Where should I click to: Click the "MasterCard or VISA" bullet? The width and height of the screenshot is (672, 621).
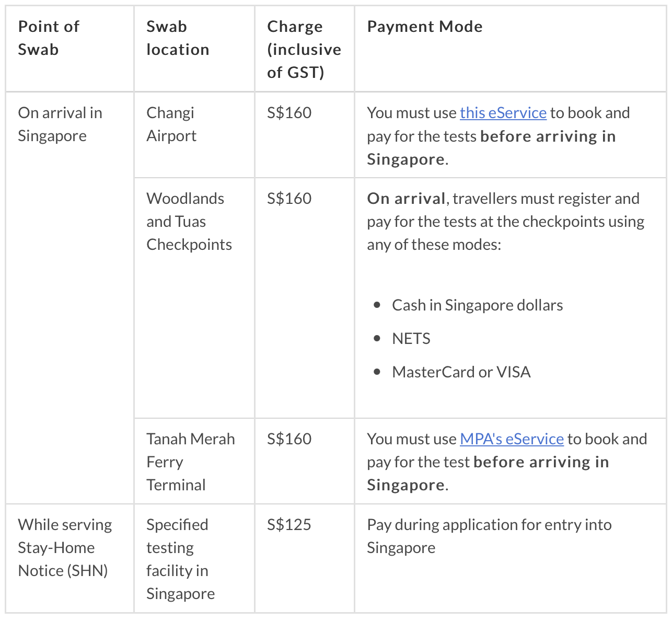[x=461, y=372]
